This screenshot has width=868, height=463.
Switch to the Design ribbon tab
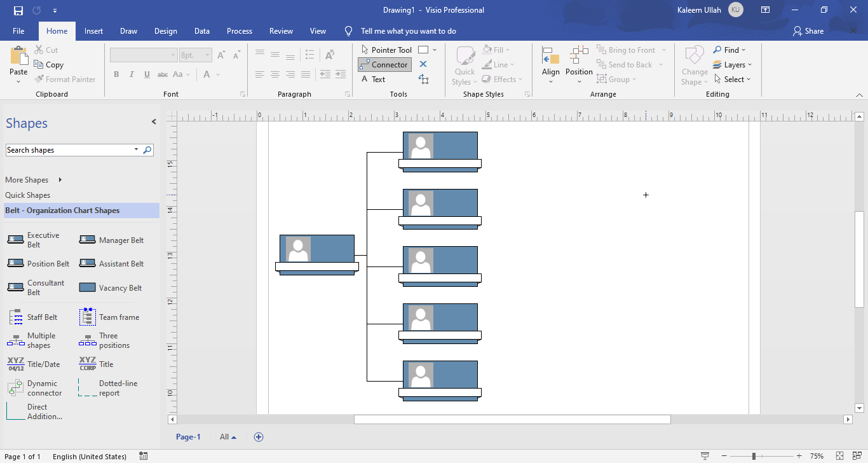165,31
